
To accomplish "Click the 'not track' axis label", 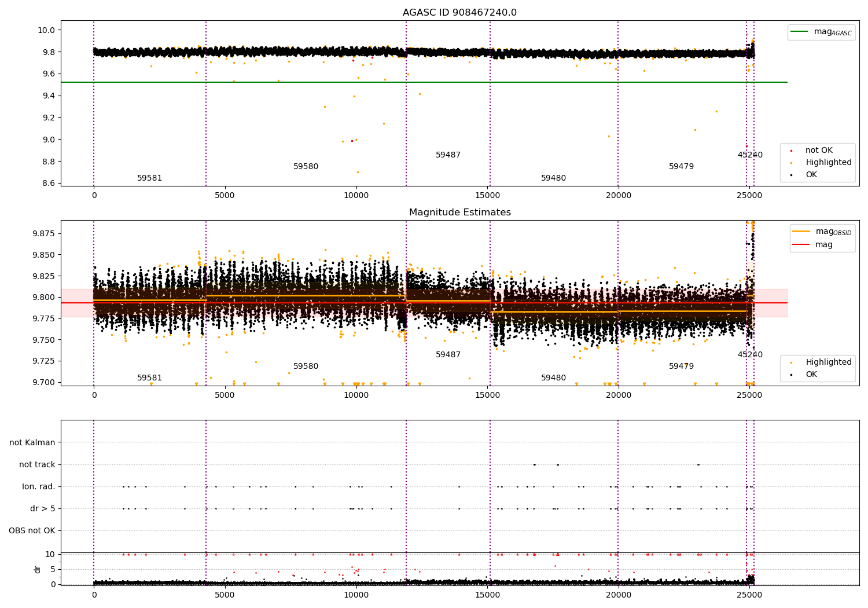I will coord(37,465).
